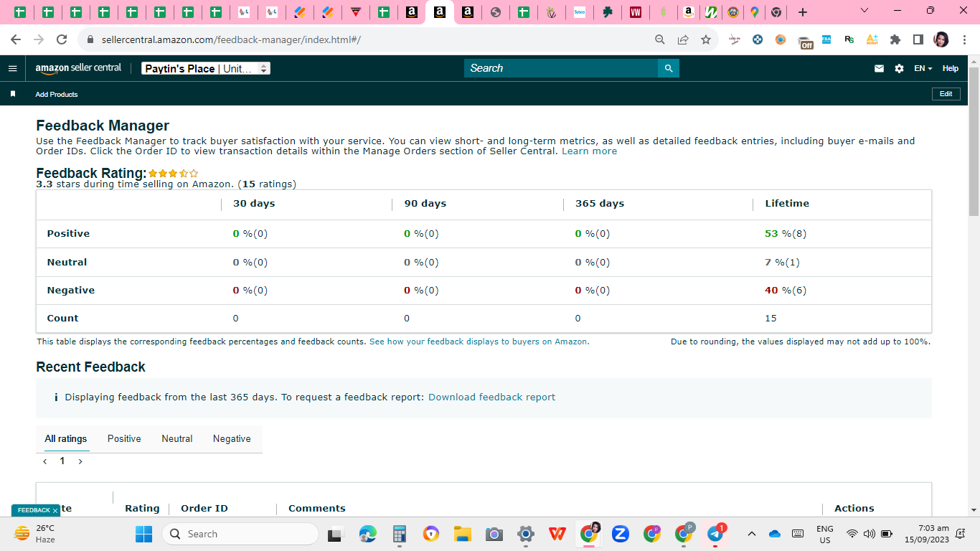Toggle the Chrome side panel icon
Screen dimensions: 980x551
[918, 39]
